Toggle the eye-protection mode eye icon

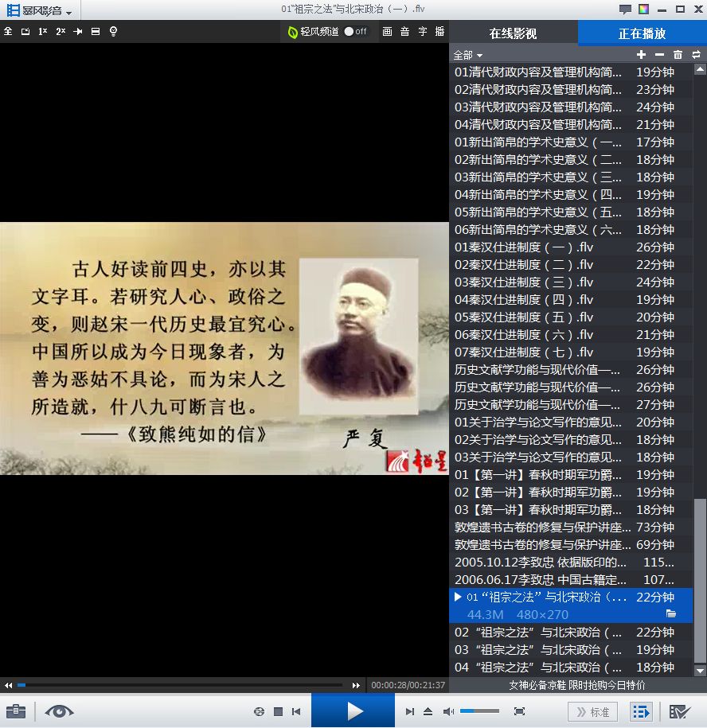click(x=59, y=711)
